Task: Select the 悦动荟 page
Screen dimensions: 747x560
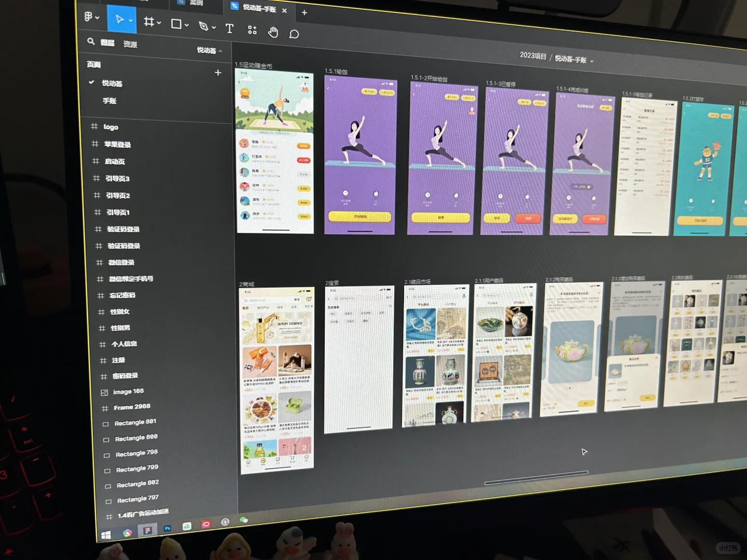Action: tap(112, 83)
